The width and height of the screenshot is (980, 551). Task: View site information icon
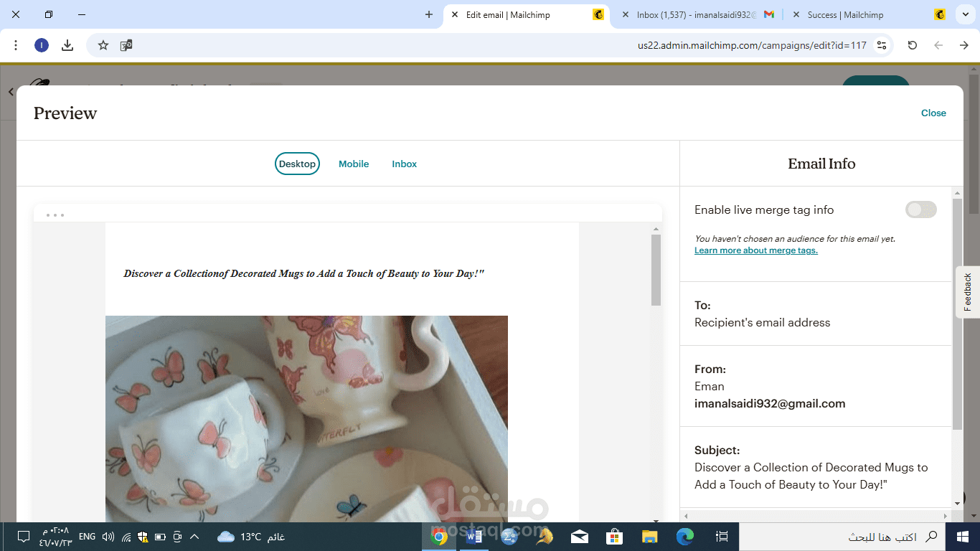pyautogui.click(x=882, y=45)
